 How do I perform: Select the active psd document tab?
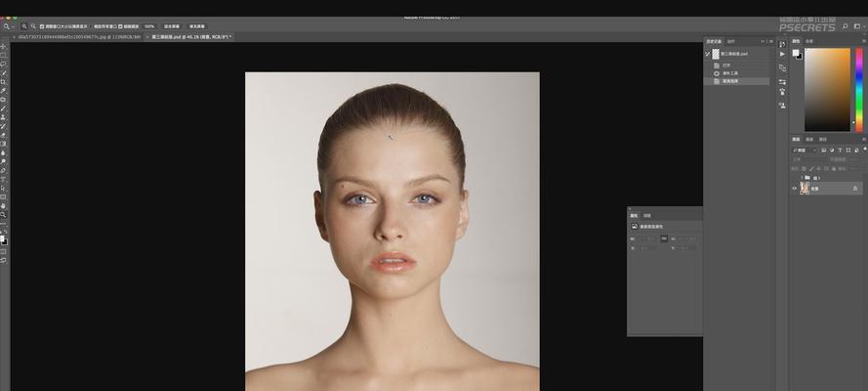click(x=189, y=36)
